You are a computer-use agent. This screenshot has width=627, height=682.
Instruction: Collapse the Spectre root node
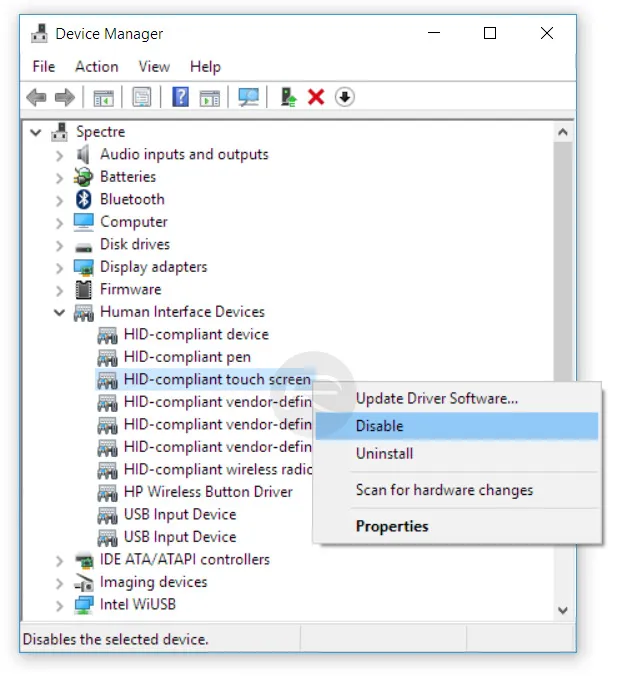(36, 132)
